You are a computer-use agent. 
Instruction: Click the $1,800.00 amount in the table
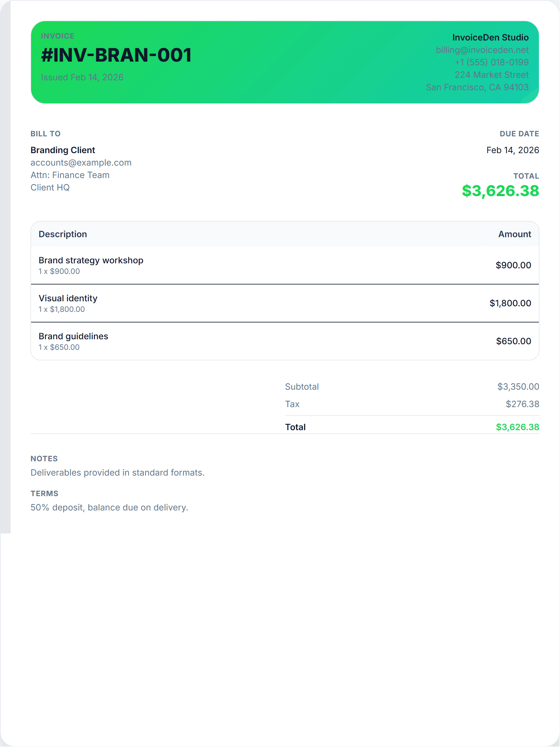point(510,303)
